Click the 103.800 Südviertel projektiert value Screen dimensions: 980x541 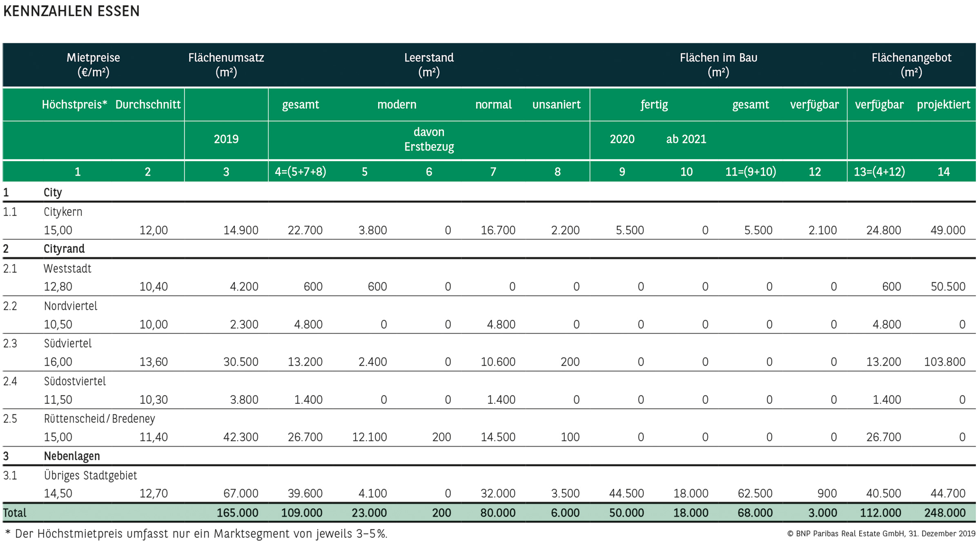(x=944, y=362)
